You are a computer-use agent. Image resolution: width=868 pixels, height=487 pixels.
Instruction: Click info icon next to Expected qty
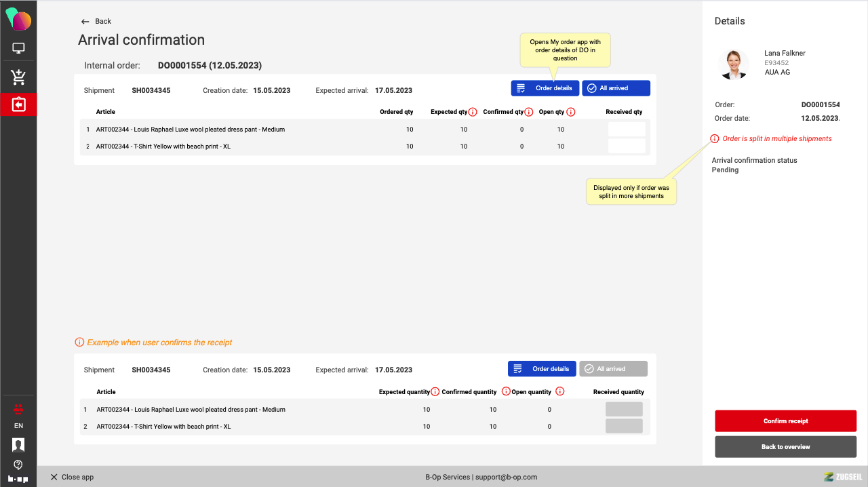pos(473,112)
